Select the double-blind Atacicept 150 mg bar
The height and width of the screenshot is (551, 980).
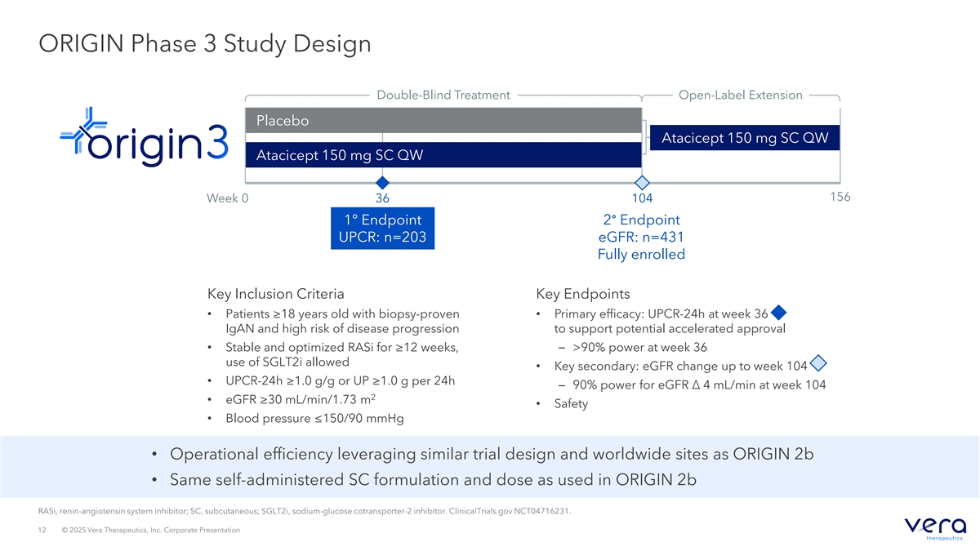(x=443, y=155)
